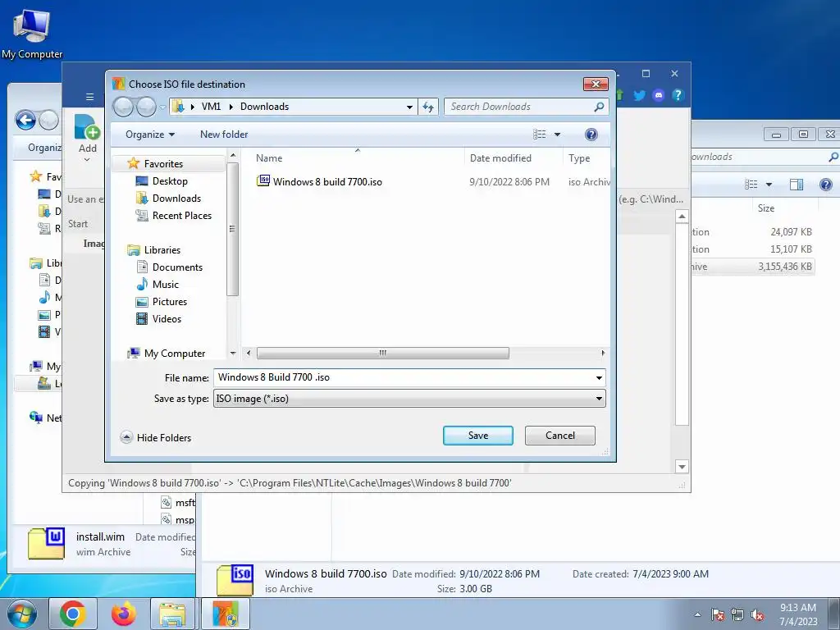
Task: Open Google Chrome from the taskbar
Action: pyautogui.click(x=73, y=614)
